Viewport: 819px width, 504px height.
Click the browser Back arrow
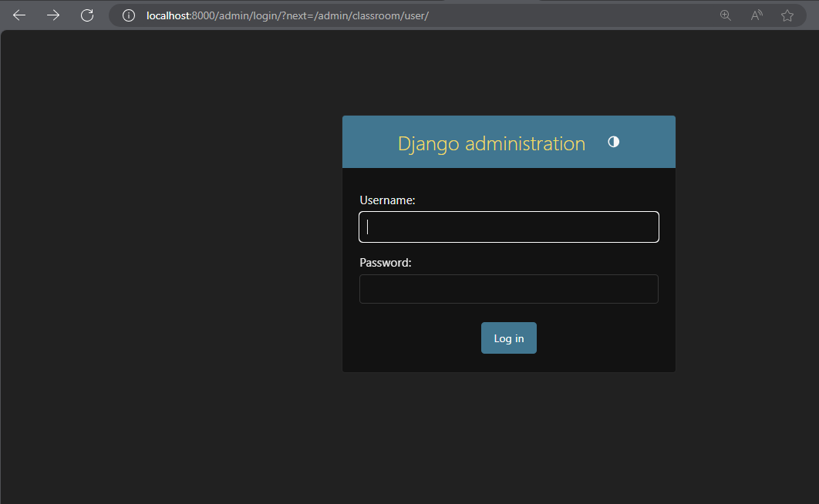(19, 15)
